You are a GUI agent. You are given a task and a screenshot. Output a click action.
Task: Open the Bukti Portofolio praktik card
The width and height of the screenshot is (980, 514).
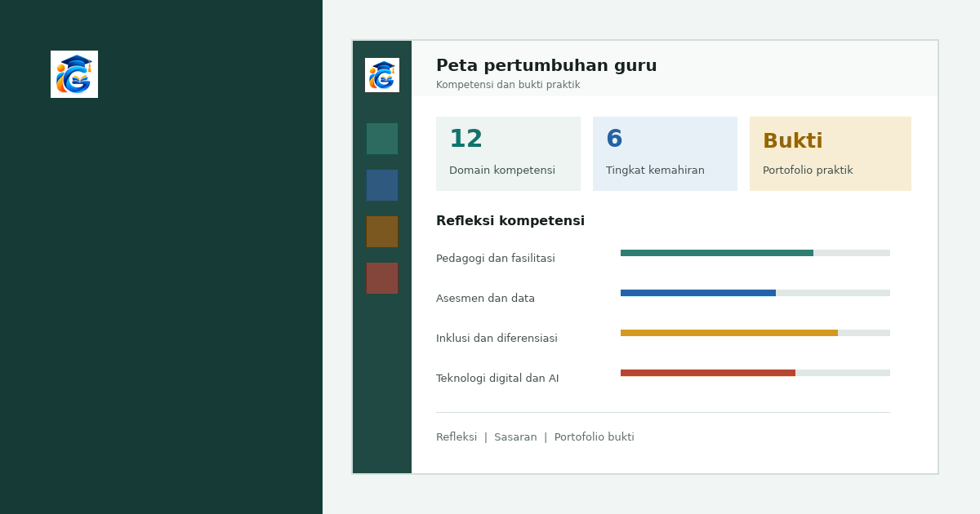(831, 153)
